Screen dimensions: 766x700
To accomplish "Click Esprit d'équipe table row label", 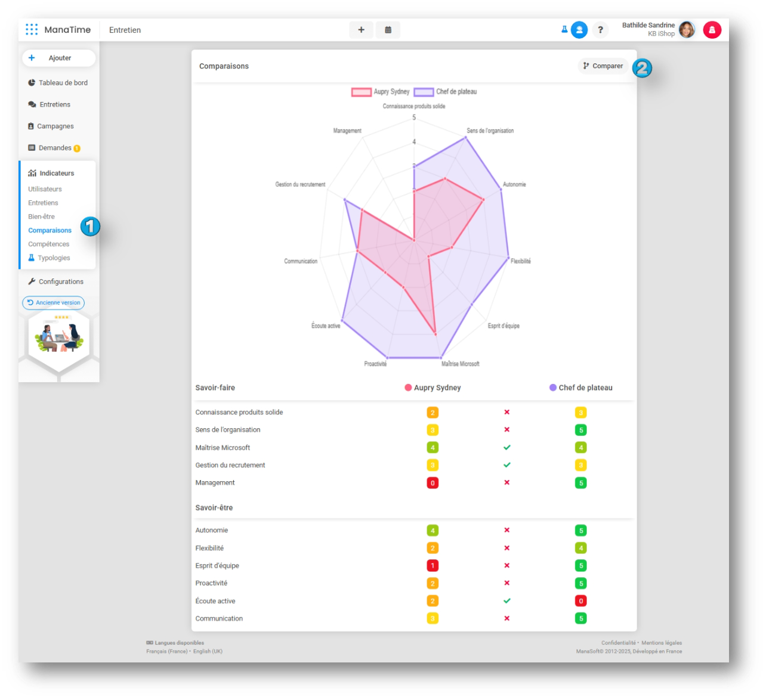I will coord(217,566).
